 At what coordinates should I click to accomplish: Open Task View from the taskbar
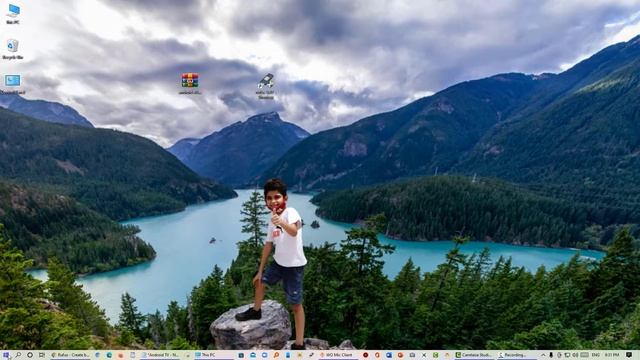click(x=42, y=355)
